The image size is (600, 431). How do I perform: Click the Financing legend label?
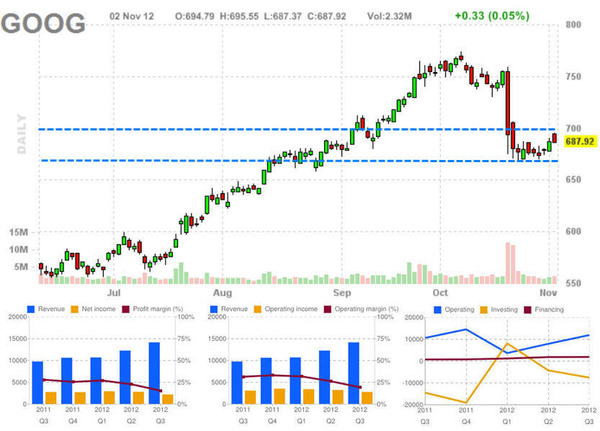tap(549, 310)
